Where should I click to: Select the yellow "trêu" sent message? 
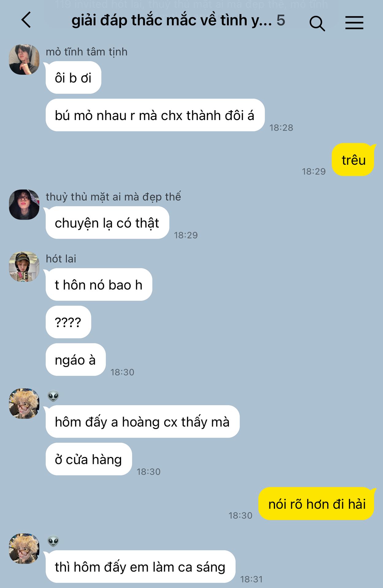pos(354,160)
